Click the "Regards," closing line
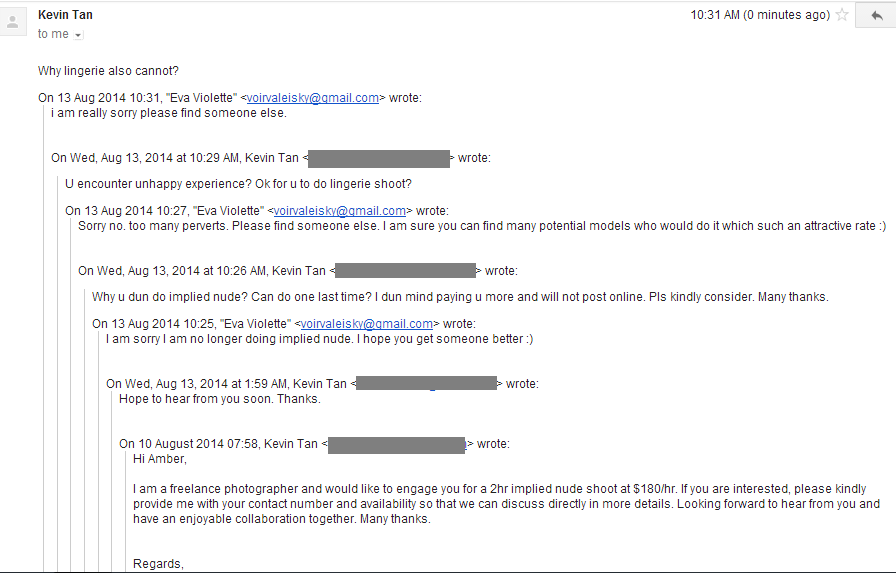The image size is (896, 573). 158,564
